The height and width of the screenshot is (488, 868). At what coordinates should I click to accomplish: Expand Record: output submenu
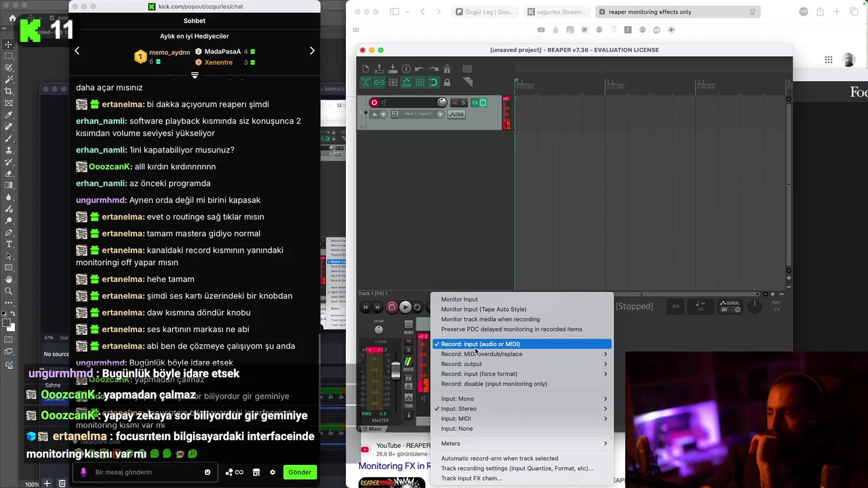[522, 364]
